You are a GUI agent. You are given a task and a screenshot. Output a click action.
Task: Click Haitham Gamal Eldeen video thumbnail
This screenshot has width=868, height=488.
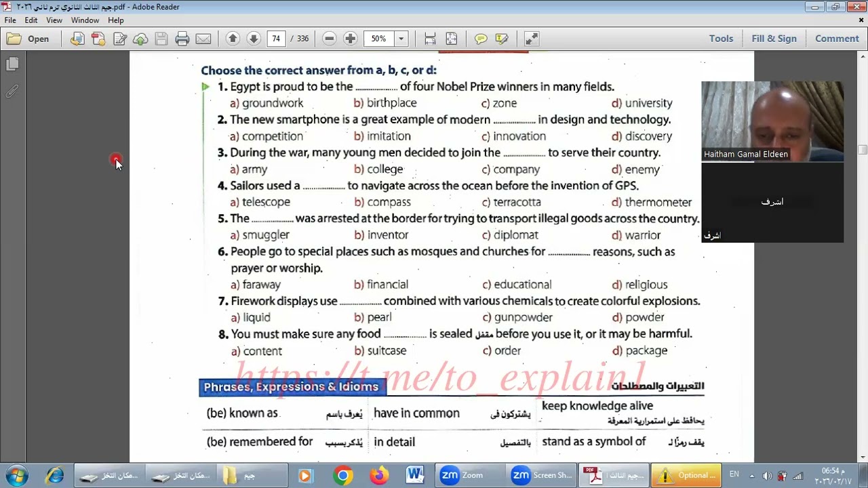772,121
